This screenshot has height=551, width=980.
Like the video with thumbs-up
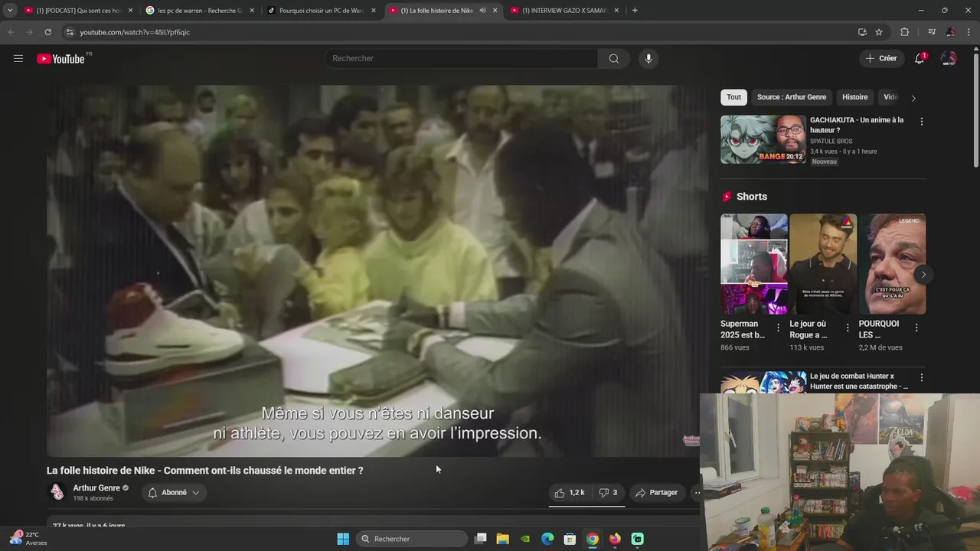click(570, 493)
